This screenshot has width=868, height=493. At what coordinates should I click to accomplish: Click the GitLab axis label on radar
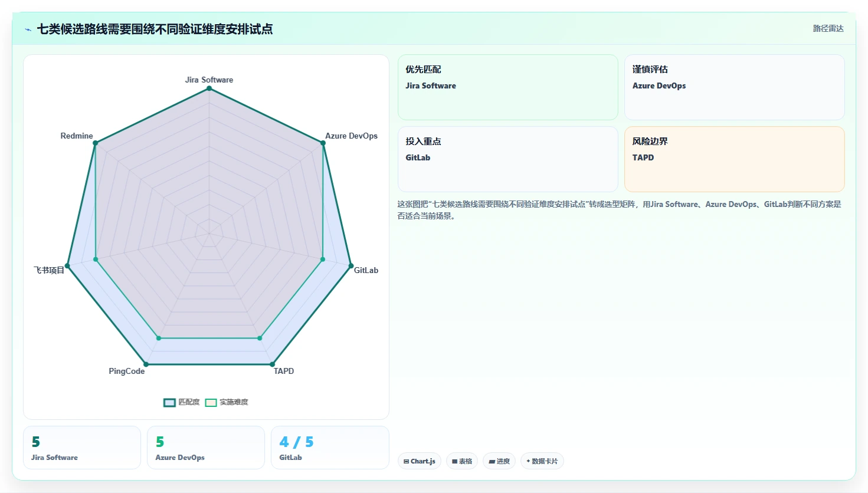click(x=366, y=270)
